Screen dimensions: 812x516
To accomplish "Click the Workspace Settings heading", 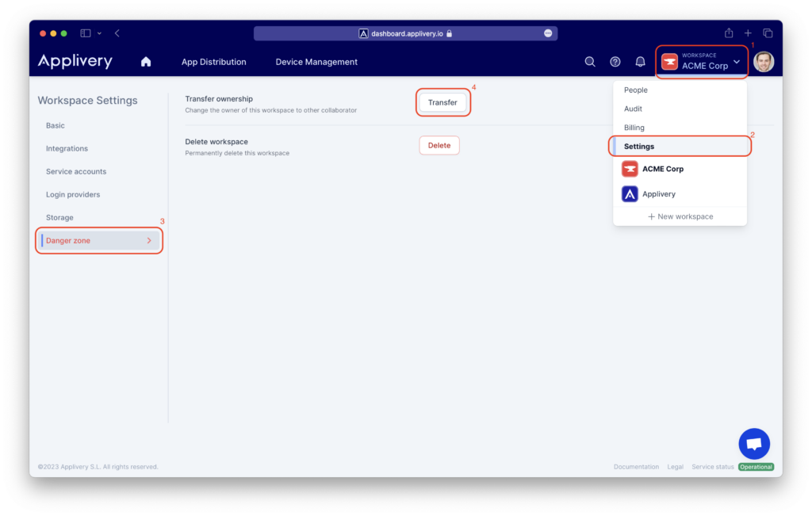I will [x=87, y=101].
